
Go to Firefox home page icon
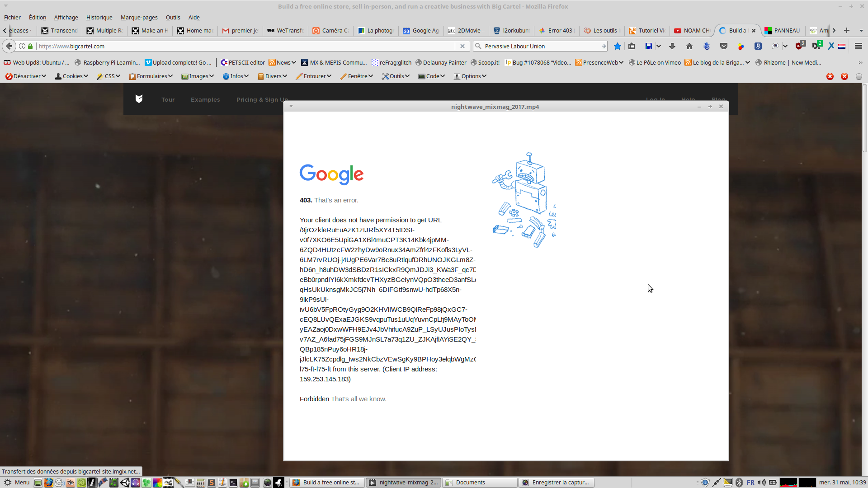coord(689,46)
